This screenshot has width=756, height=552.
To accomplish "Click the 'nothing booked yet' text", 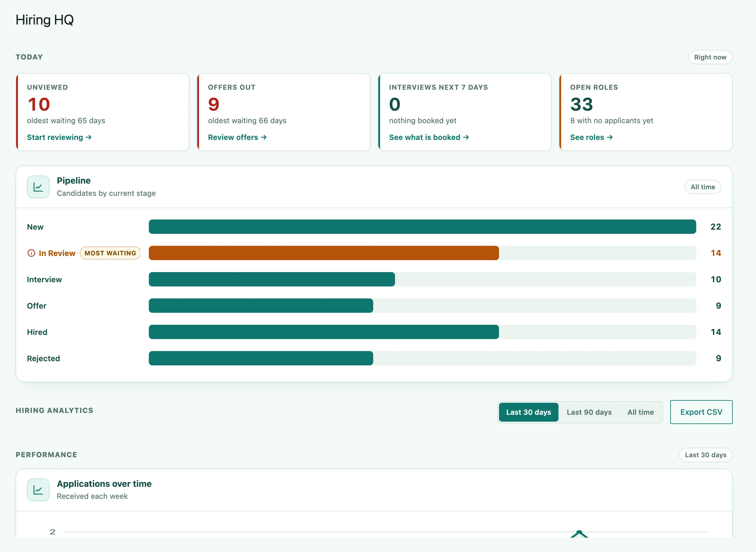I will coord(423,121).
